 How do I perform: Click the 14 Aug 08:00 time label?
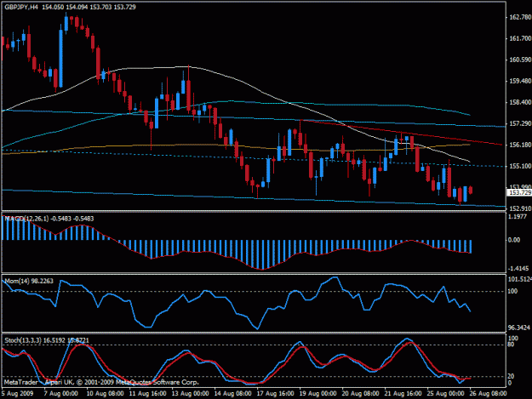click(232, 394)
